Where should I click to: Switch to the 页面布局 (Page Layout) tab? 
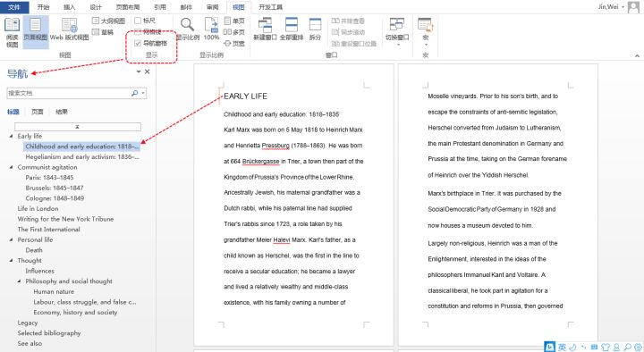(128, 7)
